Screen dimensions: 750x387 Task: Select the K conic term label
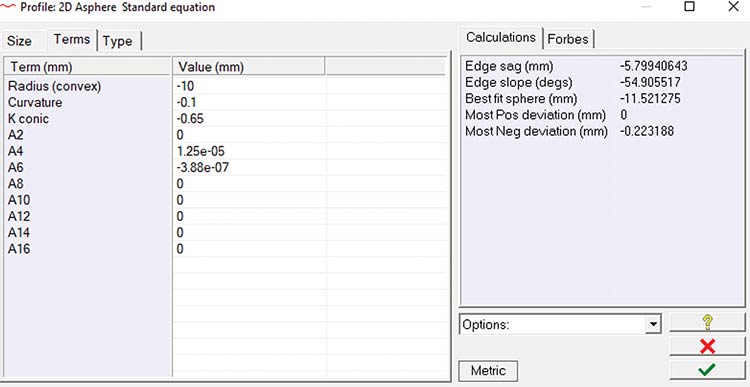28,119
